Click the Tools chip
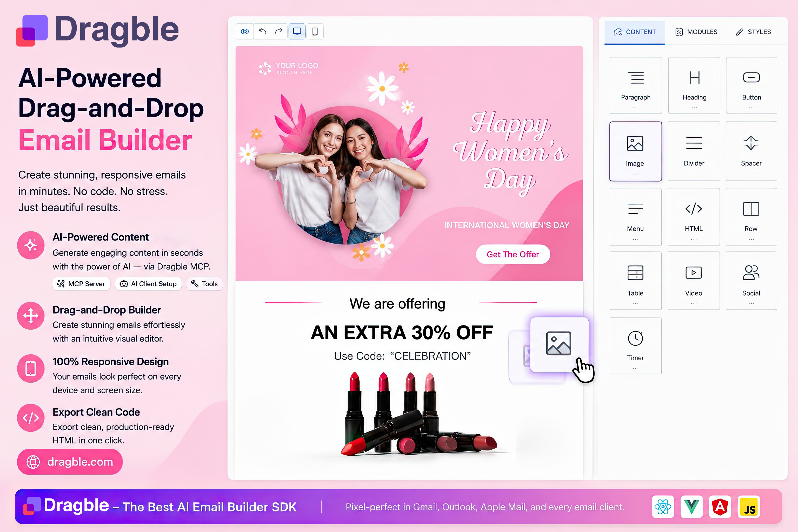Image resolution: width=798 pixels, height=532 pixels. pos(204,284)
